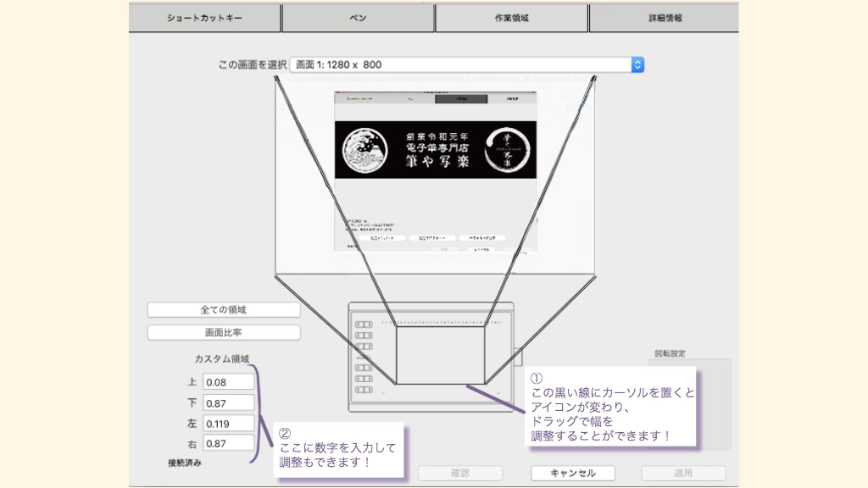Click the top express key on tablet diagram
868x488 pixels.
[x=364, y=324]
